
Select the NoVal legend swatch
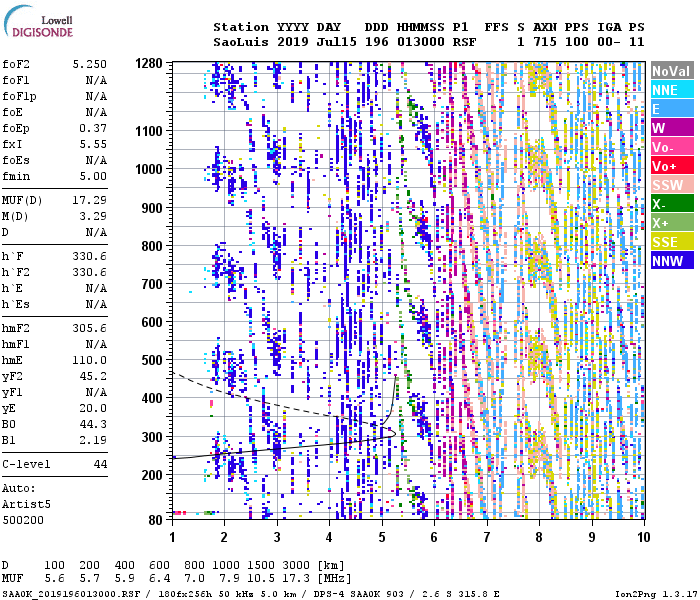pyautogui.click(x=672, y=71)
